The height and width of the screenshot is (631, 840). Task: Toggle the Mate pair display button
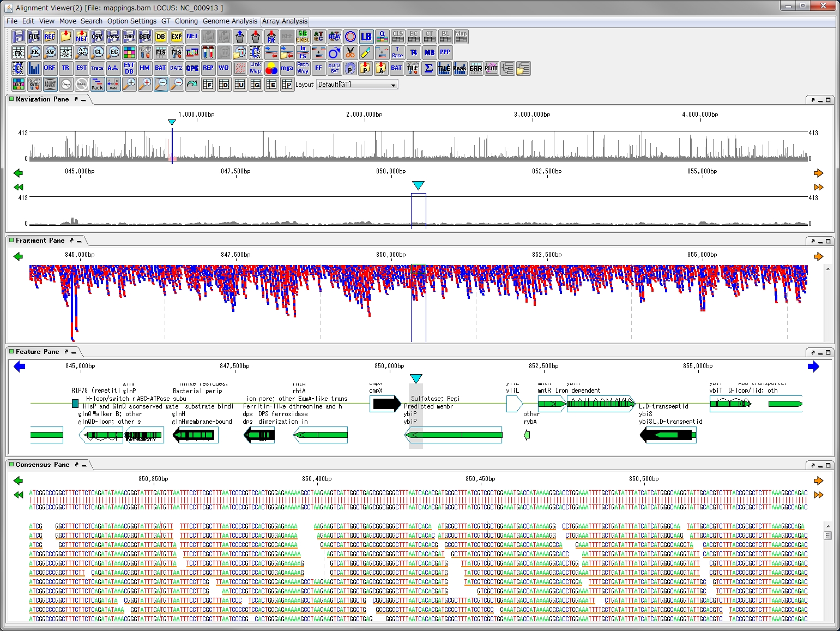[x=113, y=84]
